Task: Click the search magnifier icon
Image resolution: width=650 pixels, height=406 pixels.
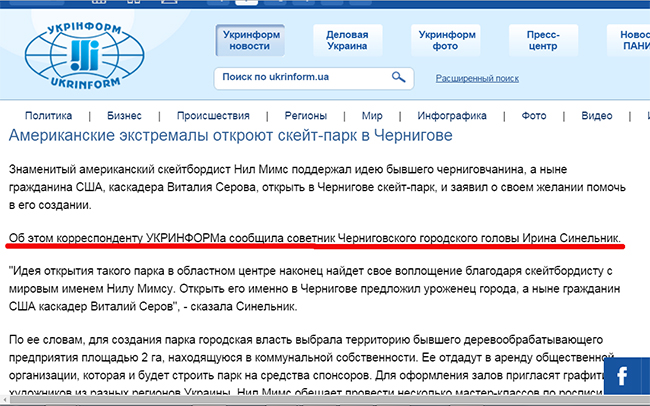Action: (x=398, y=77)
